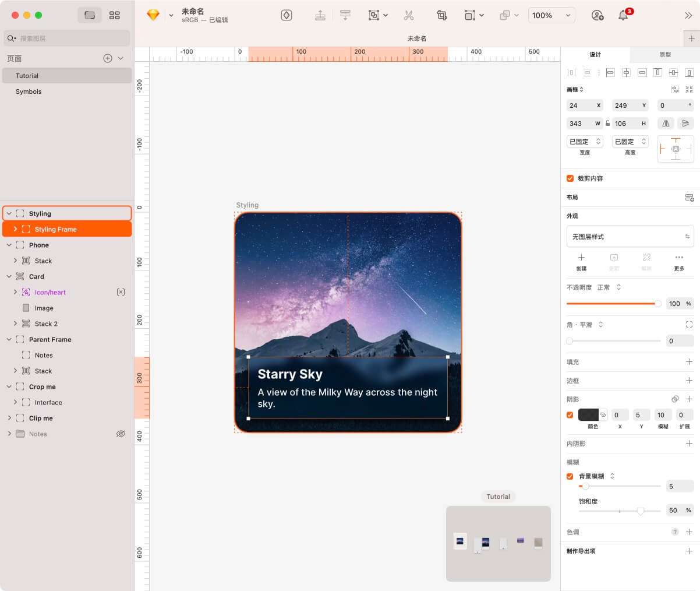The height and width of the screenshot is (591, 700).
Task: Switch to the 原型 prototype tab
Action: pyautogui.click(x=665, y=55)
